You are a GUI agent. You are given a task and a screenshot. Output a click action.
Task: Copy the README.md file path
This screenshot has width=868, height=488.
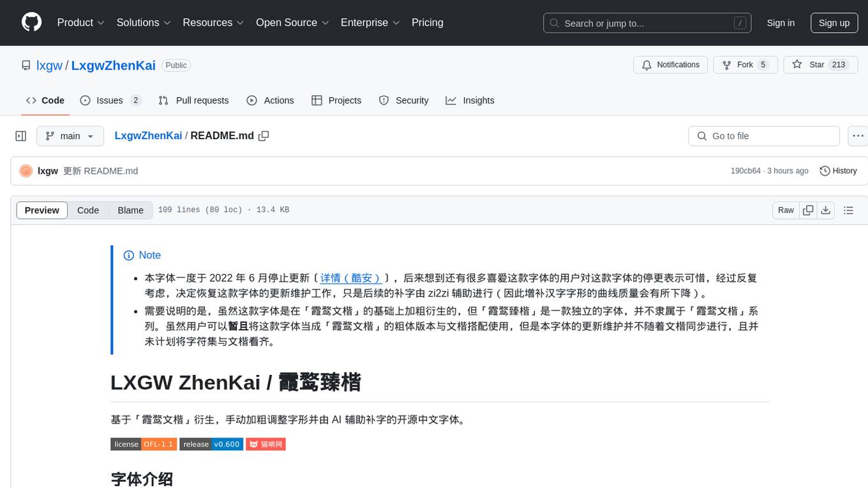[x=264, y=136]
